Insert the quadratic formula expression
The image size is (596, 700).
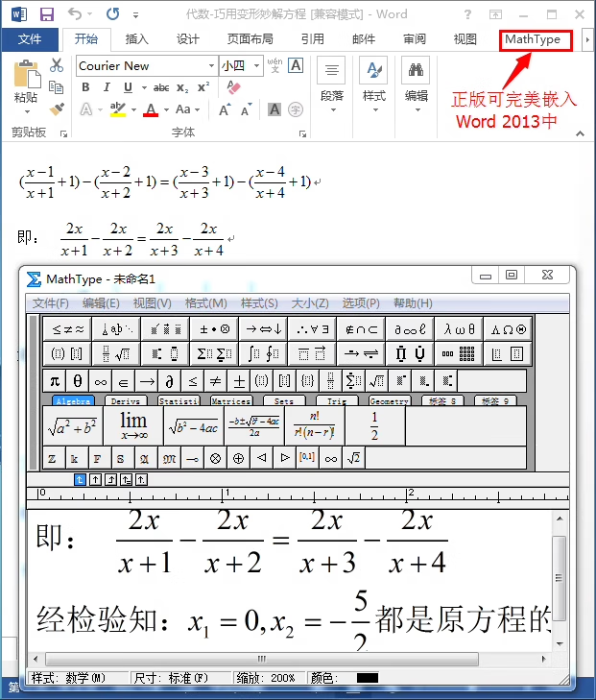click(x=254, y=426)
